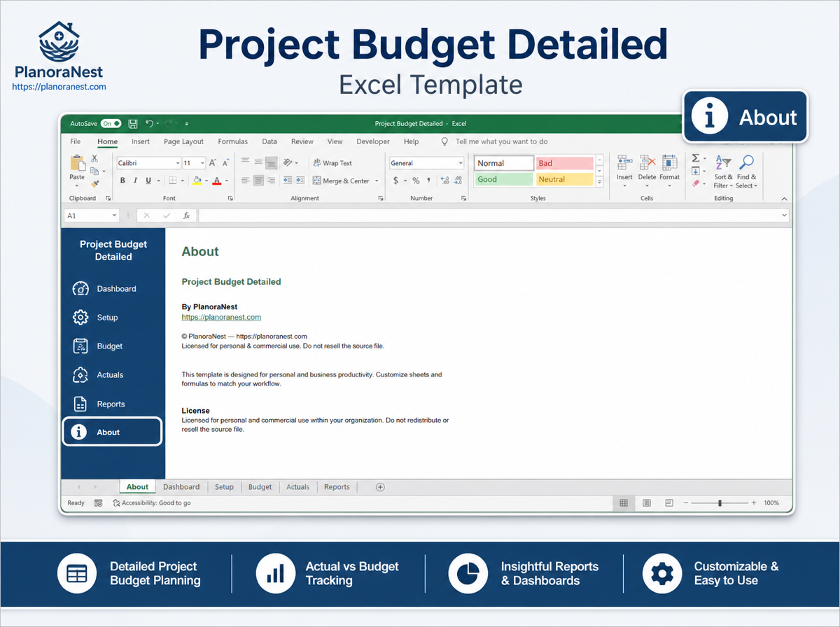Apply the yellow fill color bucket
Viewport: 840px width, 627px height.
(197, 181)
